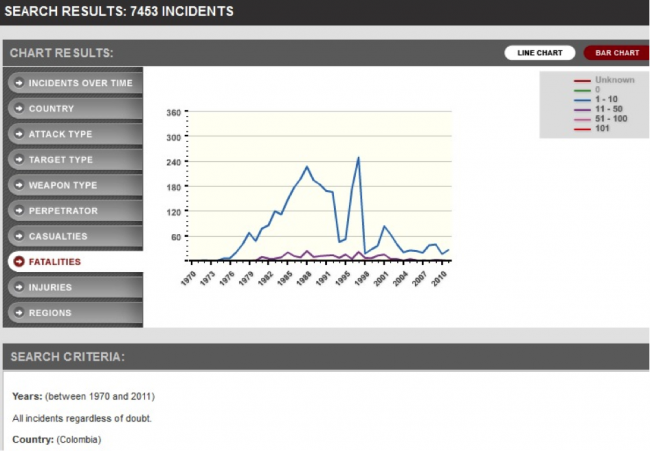This screenshot has width=650, height=451.
Task: Open the Regions chart
Action: pyautogui.click(x=75, y=313)
